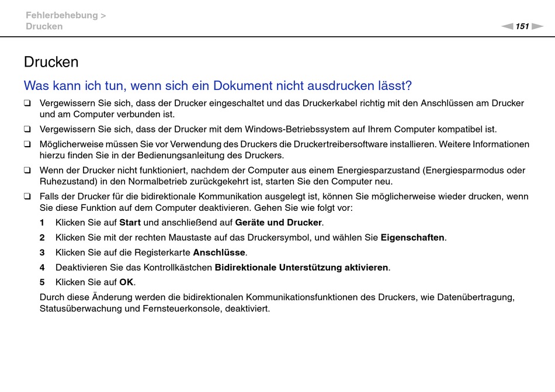Click bullet square beside Energiesparzustand paragraph

tap(27, 171)
